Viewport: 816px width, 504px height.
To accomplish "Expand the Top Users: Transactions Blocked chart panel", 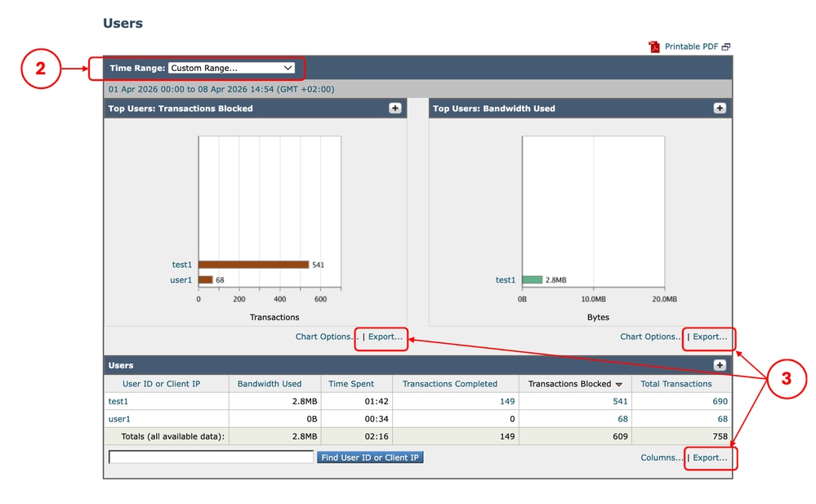I will [395, 107].
